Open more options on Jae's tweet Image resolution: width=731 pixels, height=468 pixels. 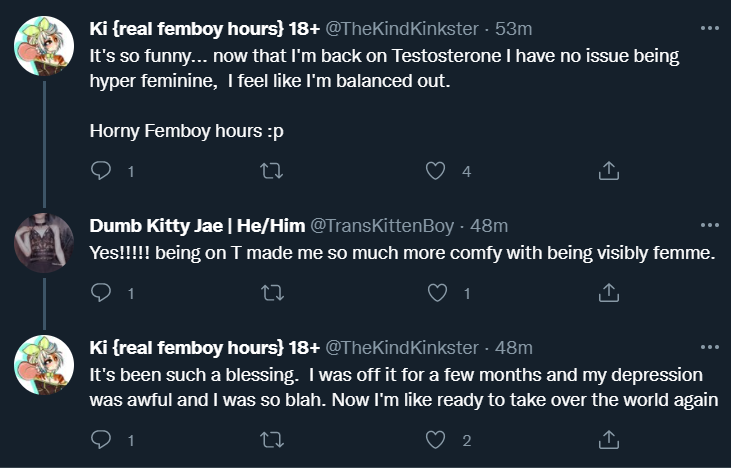710,225
